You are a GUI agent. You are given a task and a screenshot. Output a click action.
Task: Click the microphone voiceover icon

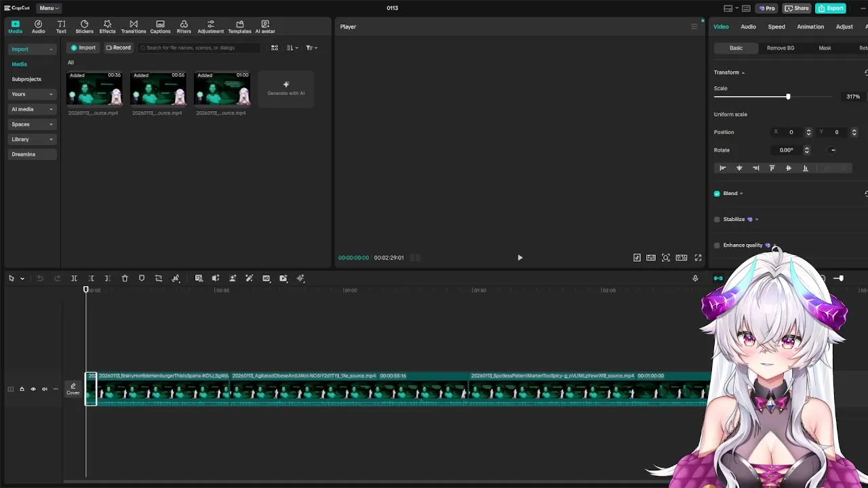pos(695,279)
